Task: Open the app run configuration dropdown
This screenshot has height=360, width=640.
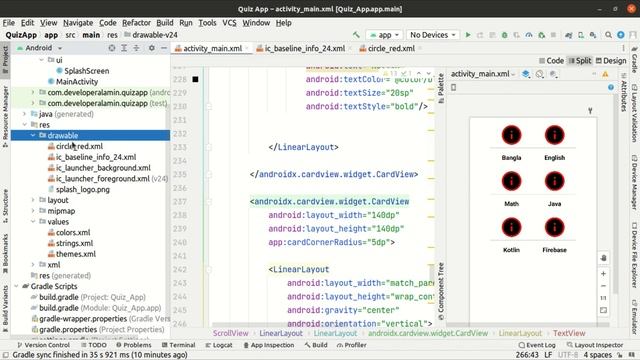Action: coord(384,35)
